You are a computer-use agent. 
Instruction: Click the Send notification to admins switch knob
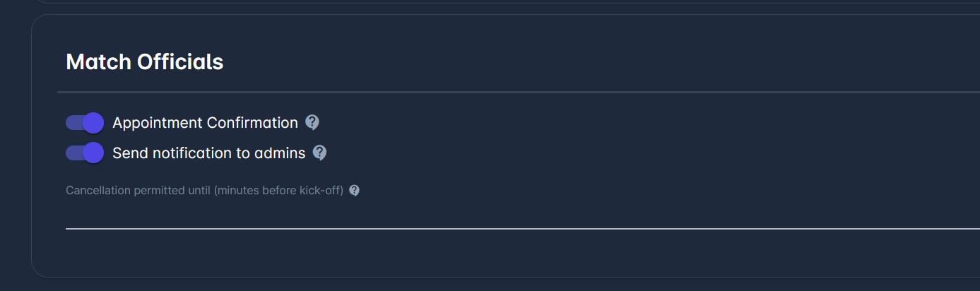click(x=93, y=153)
